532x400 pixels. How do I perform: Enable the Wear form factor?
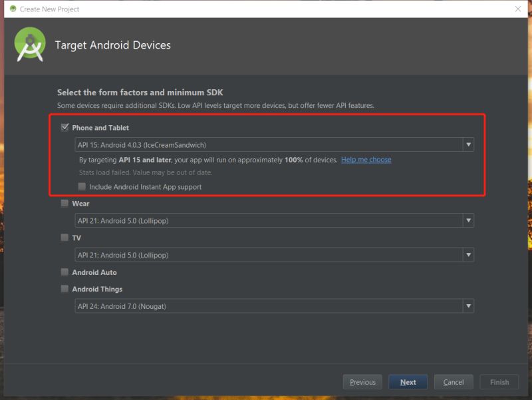tap(64, 203)
